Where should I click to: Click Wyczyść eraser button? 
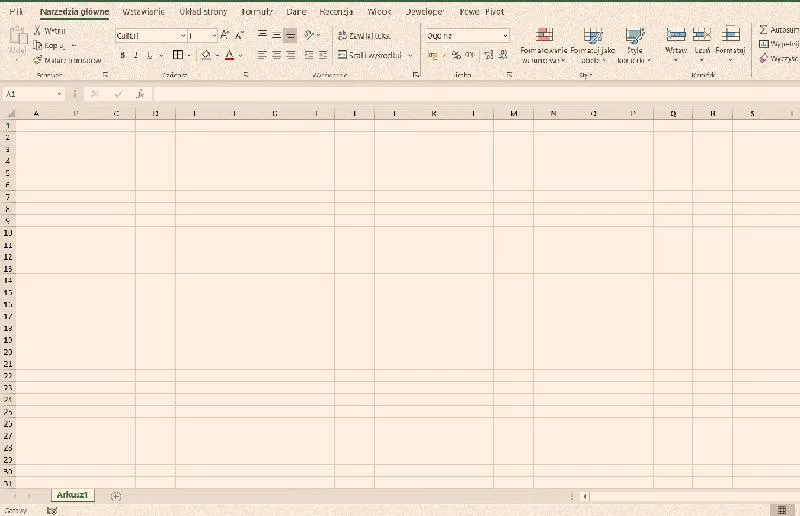pyautogui.click(x=779, y=59)
